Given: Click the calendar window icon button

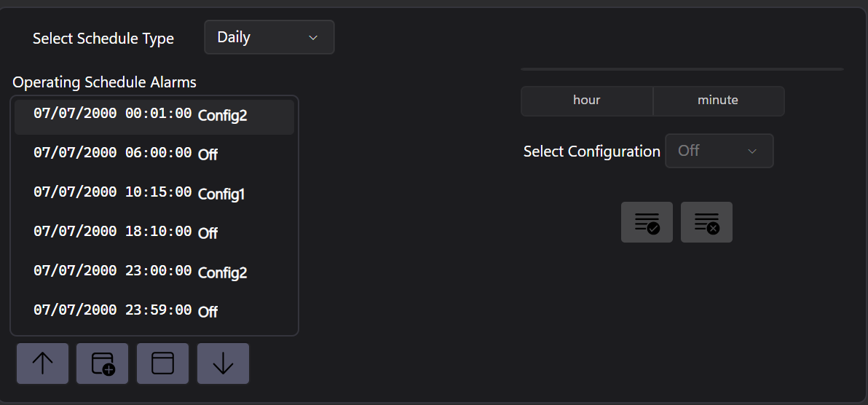Looking at the screenshot, I should [x=163, y=363].
